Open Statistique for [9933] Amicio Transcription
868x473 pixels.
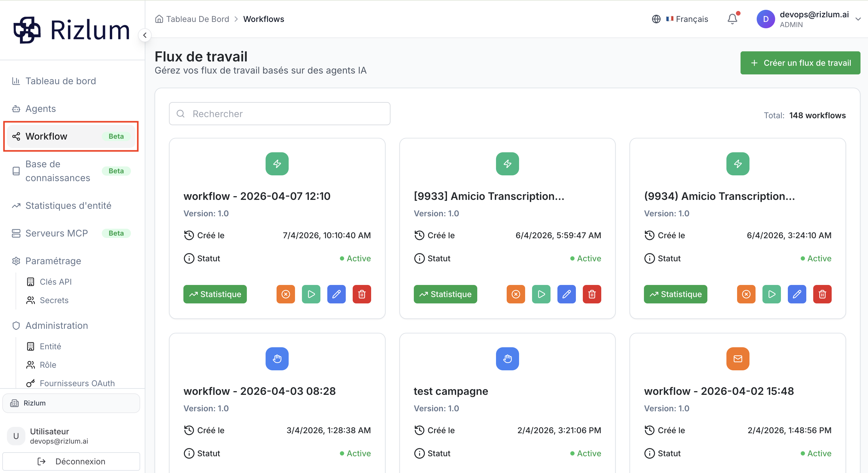[x=446, y=294]
